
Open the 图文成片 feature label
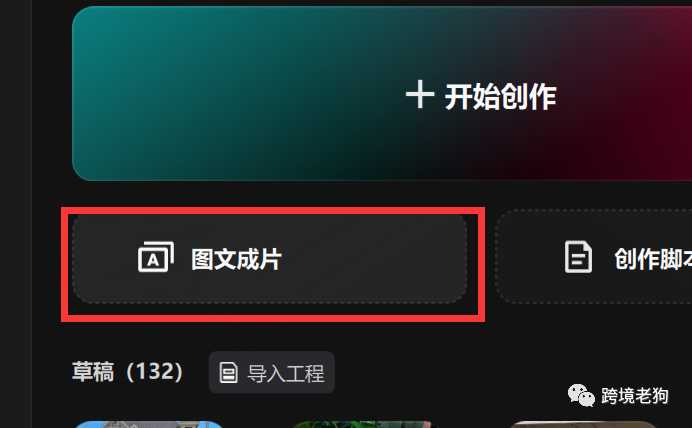[x=236, y=259]
